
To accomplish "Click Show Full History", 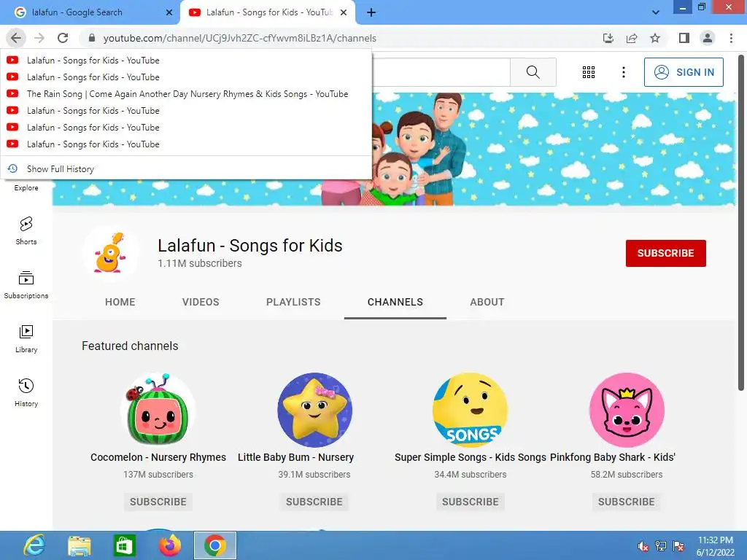I will click(186, 168).
